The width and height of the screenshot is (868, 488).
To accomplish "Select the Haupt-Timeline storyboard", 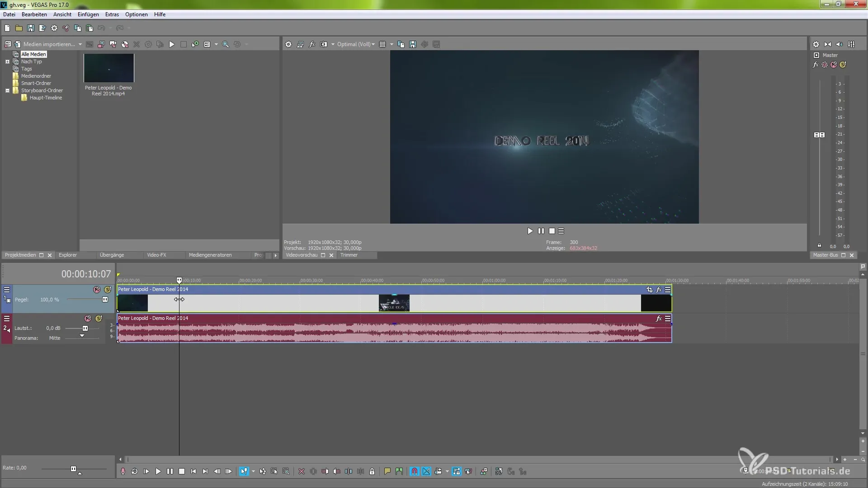I will 46,98.
